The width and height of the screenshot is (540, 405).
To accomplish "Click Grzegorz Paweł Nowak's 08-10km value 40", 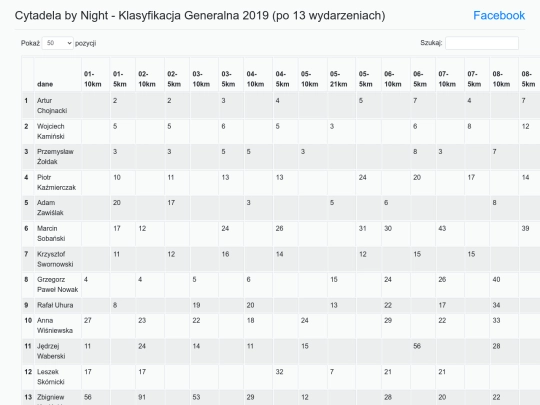I will tap(496, 279).
